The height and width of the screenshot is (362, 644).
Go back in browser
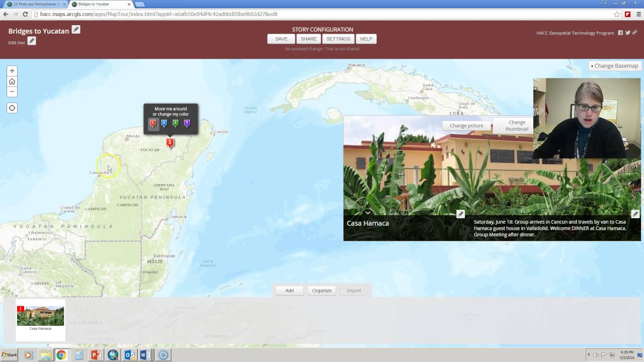(6, 14)
